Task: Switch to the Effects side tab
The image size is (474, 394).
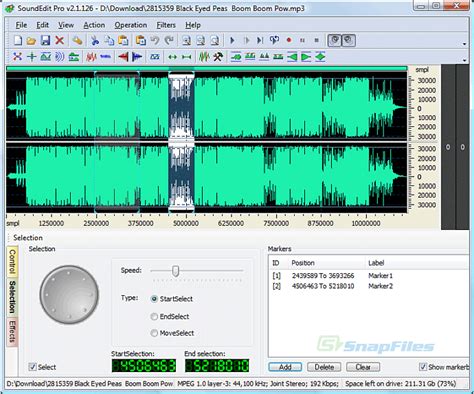Action: [12, 332]
